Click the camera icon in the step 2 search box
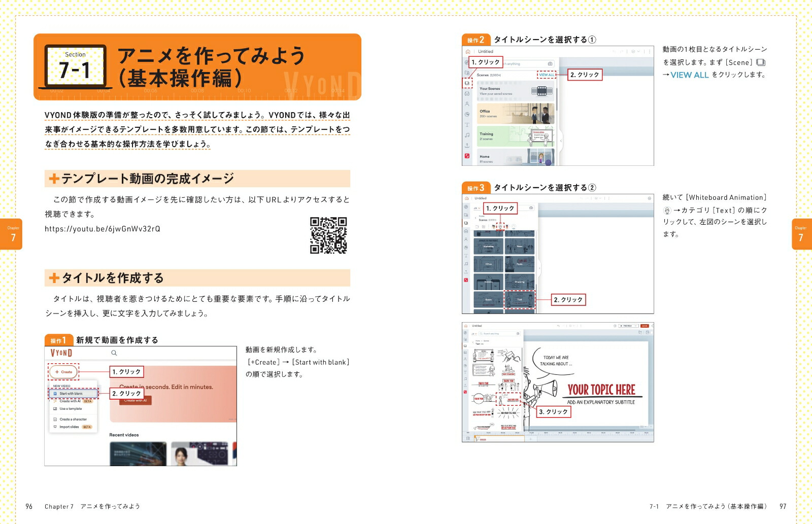Image resolution: width=812 pixels, height=524 pixels. 550,64
